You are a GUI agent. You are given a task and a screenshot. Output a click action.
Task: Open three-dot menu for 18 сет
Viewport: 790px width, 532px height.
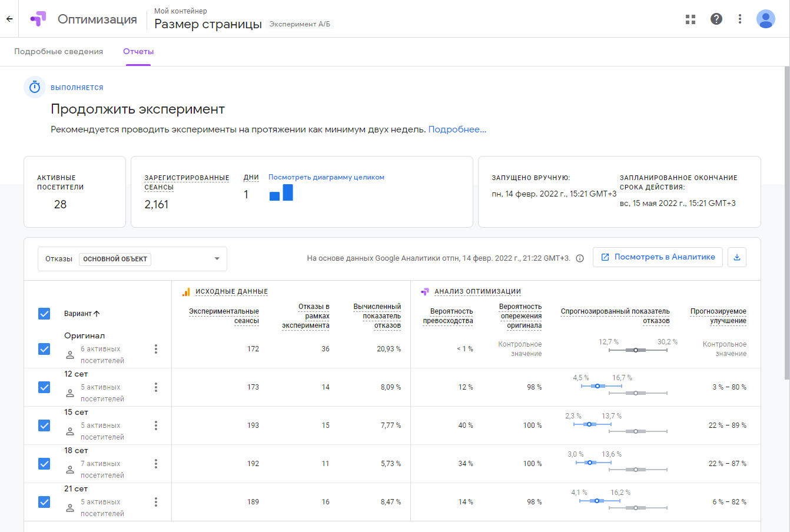click(156, 464)
